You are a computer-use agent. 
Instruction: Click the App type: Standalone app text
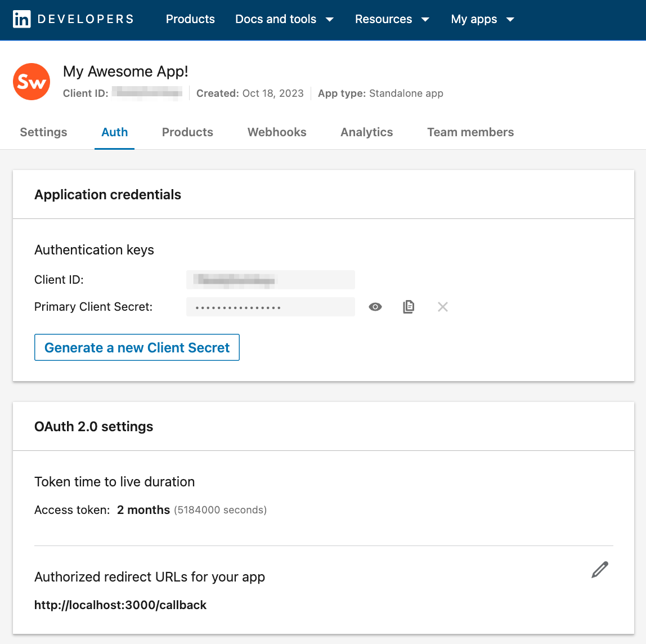(380, 93)
